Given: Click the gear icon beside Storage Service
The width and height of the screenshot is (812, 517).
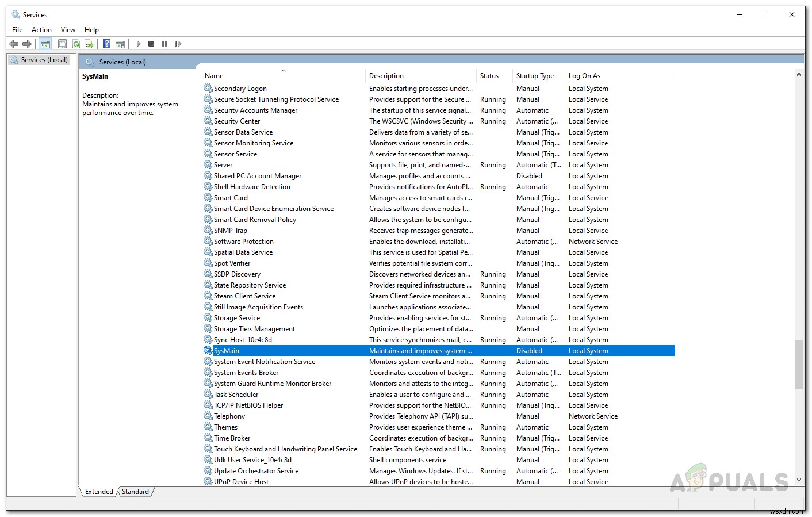Looking at the screenshot, I should point(208,317).
